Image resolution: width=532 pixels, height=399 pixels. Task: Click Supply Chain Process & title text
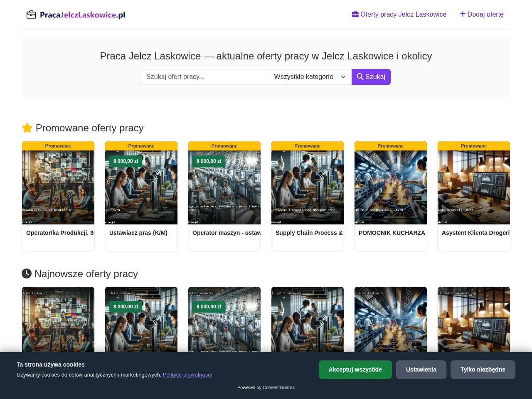click(x=309, y=233)
